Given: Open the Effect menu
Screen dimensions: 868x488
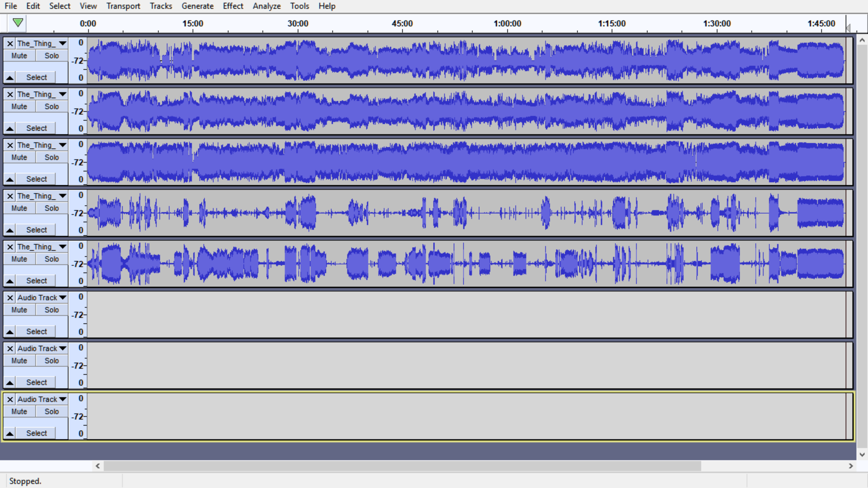Looking at the screenshot, I should click(233, 6).
